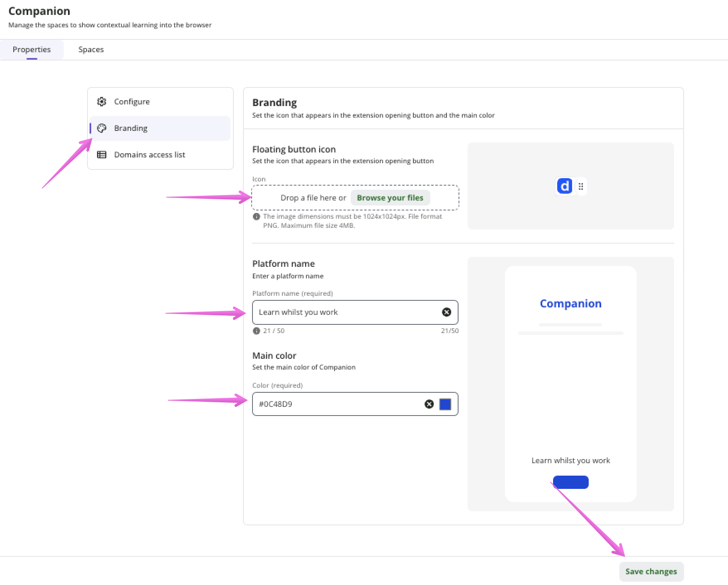Click the info icon below the file drop zone
Screen dimensions: 728x585
pos(256,217)
